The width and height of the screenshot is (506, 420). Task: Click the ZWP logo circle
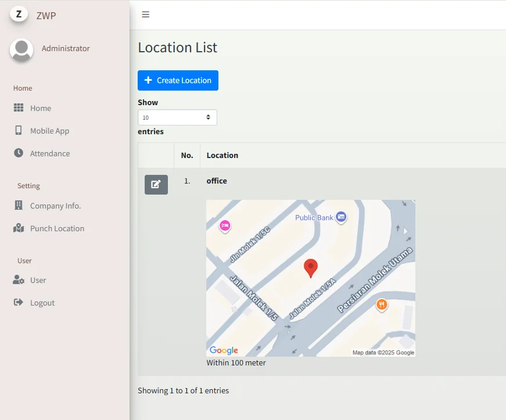pos(19,14)
